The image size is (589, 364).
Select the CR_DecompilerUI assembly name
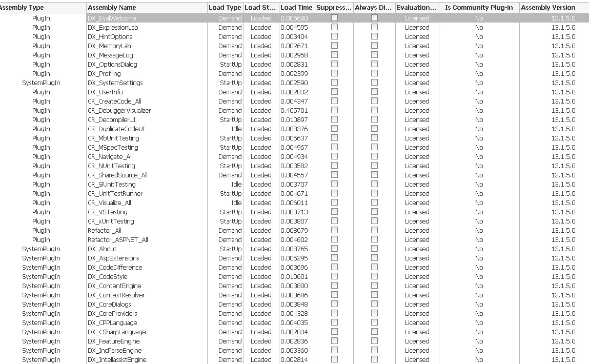pos(111,120)
